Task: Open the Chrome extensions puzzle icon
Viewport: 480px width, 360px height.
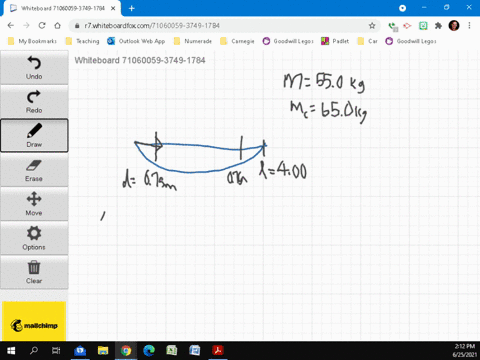Action: pyautogui.click(x=438, y=26)
